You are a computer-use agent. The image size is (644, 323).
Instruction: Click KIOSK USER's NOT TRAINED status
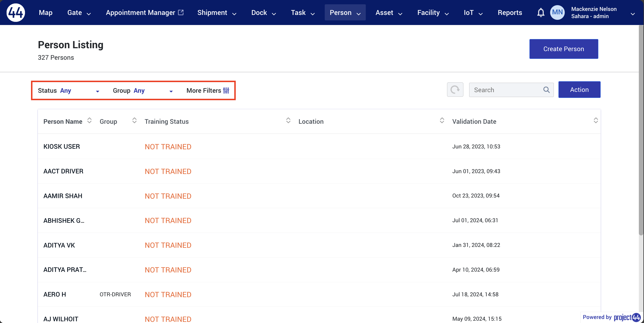coord(168,147)
